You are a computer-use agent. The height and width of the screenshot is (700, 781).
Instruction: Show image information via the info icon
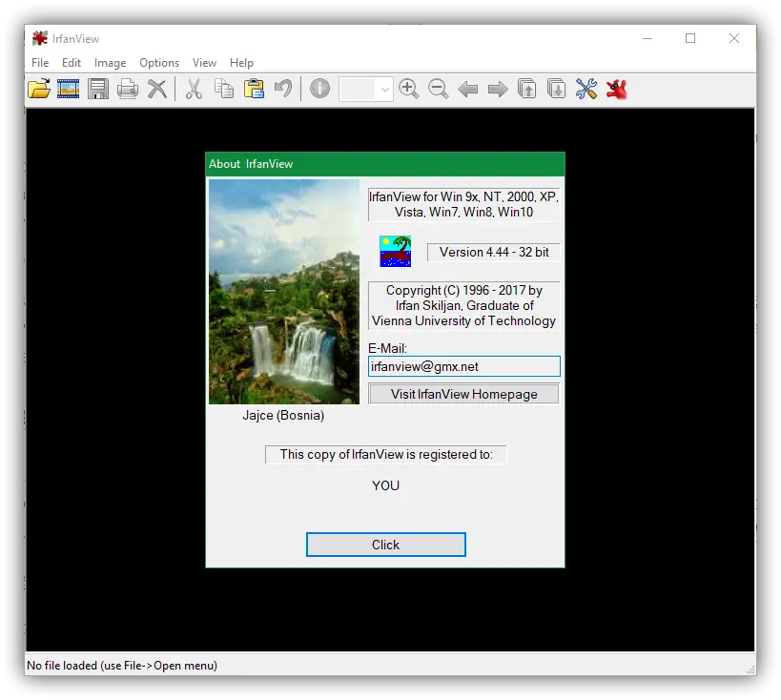click(x=320, y=90)
